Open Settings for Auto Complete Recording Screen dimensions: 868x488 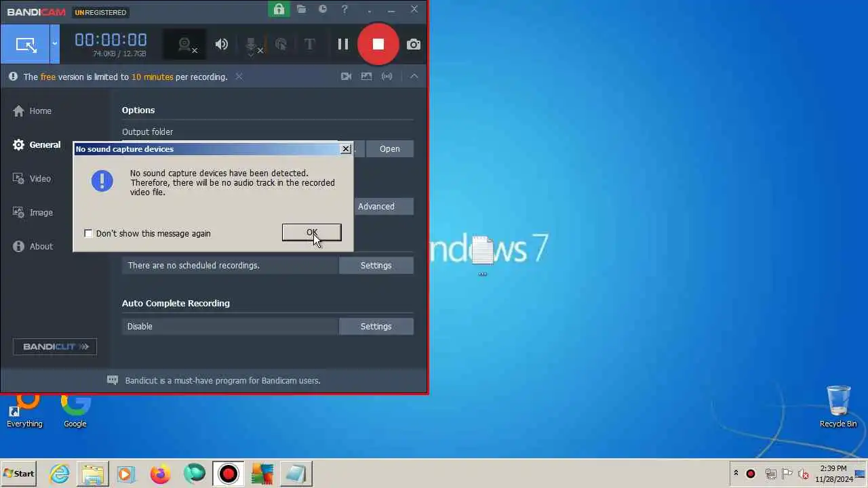[x=376, y=326]
